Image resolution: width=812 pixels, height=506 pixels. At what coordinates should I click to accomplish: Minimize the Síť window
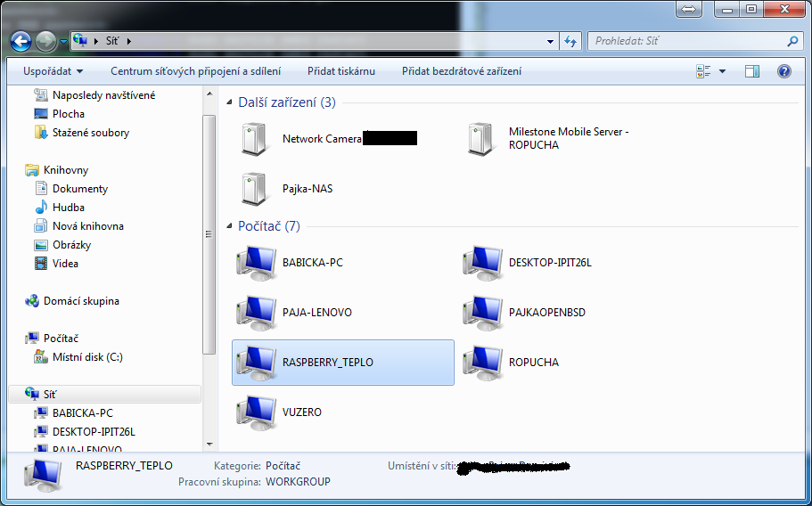click(727, 9)
